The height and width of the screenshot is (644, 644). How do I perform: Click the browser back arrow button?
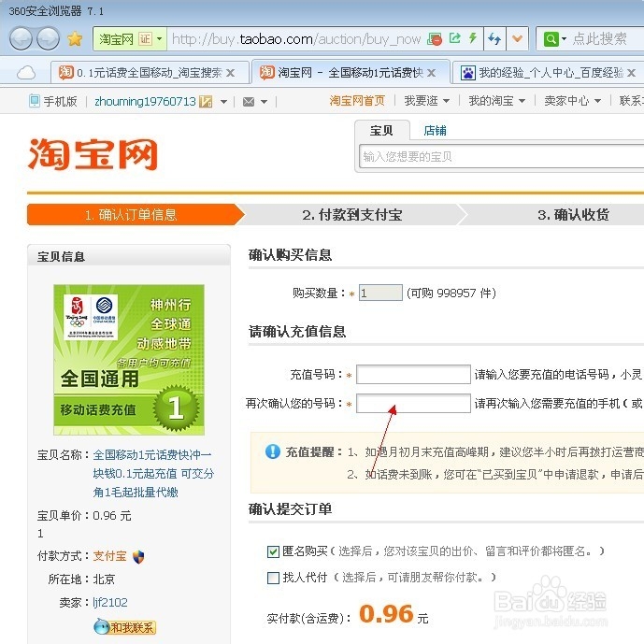coord(21,38)
